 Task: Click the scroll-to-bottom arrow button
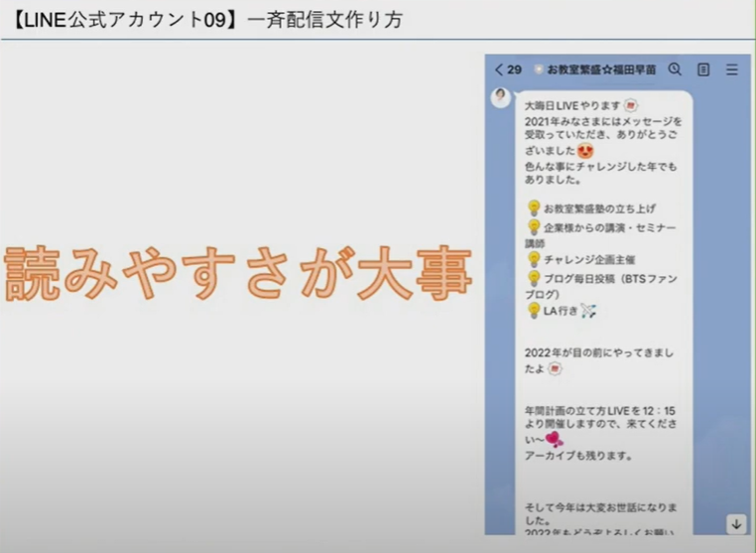[x=736, y=524]
